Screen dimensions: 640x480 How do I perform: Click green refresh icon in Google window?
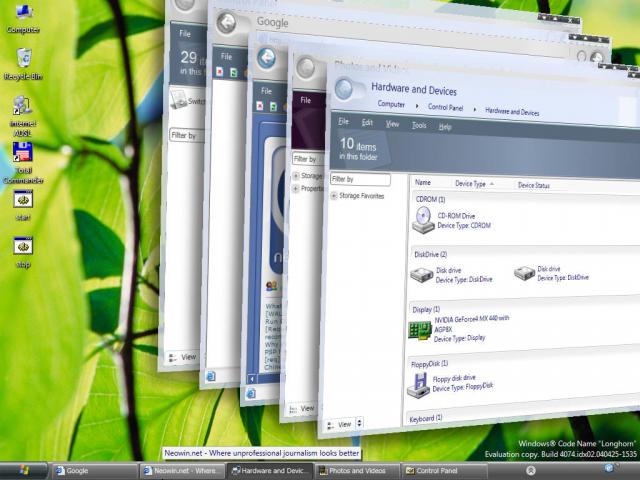(x=234, y=73)
